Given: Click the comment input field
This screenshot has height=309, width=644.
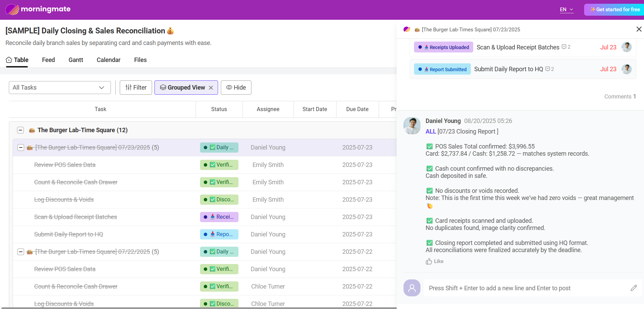Looking at the screenshot, I should (524, 288).
